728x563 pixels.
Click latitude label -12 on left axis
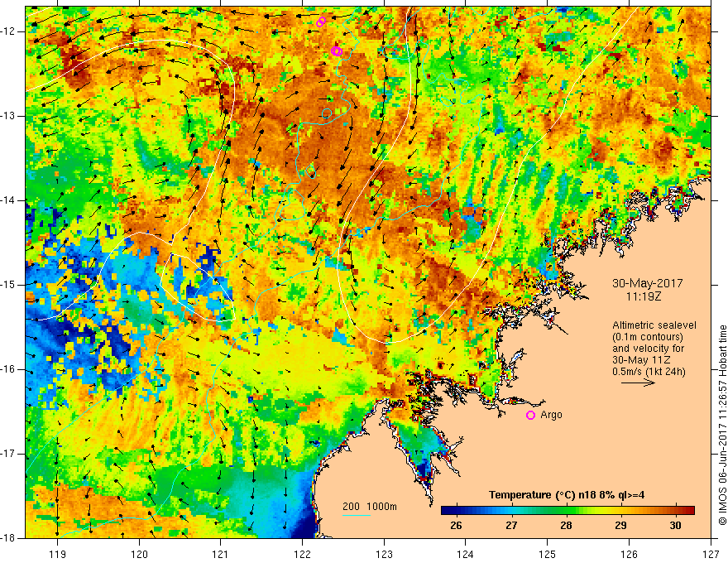[x=8, y=31]
